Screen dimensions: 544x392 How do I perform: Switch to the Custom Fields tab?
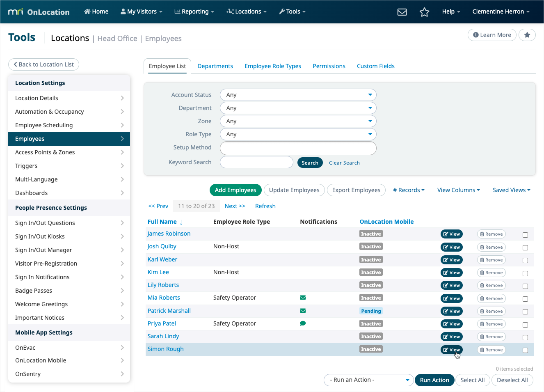[376, 66]
